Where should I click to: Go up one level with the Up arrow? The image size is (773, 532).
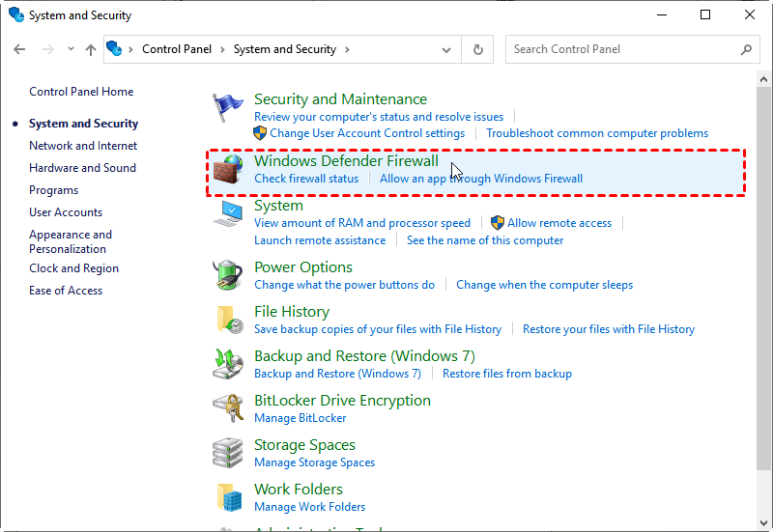pyautogui.click(x=91, y=49)
